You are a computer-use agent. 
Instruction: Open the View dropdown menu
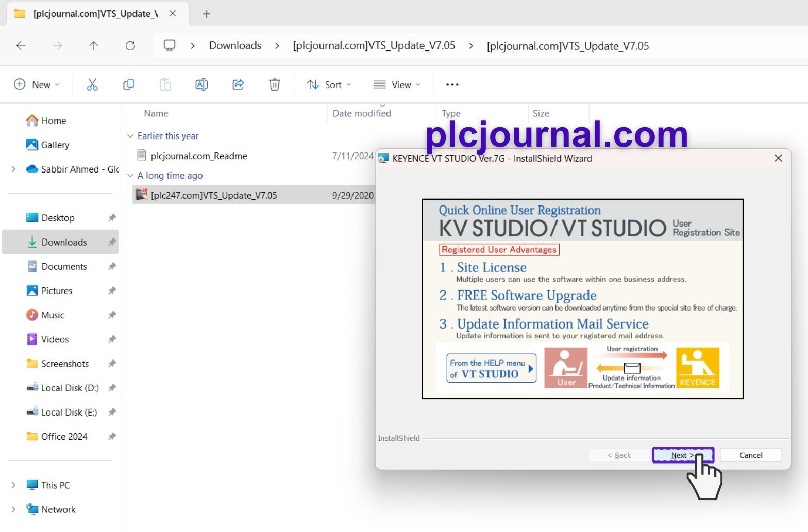click(397, 84)
